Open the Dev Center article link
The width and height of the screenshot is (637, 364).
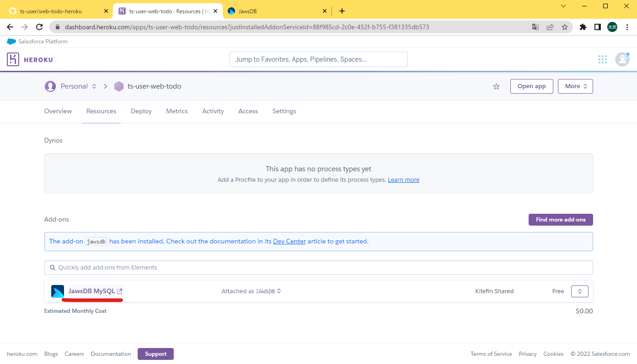click(x=289, y=241)
